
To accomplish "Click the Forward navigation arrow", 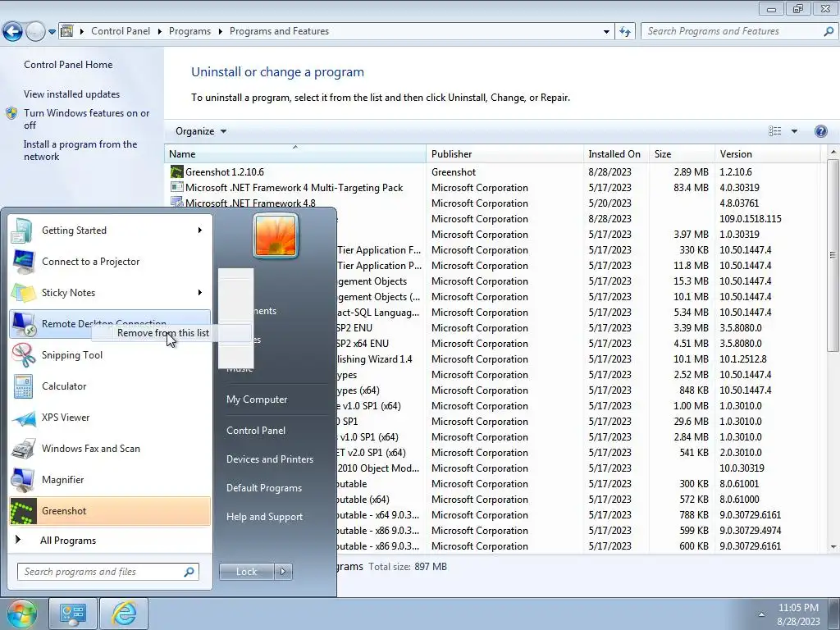I will pyautogui.click(x=35, y=31).
